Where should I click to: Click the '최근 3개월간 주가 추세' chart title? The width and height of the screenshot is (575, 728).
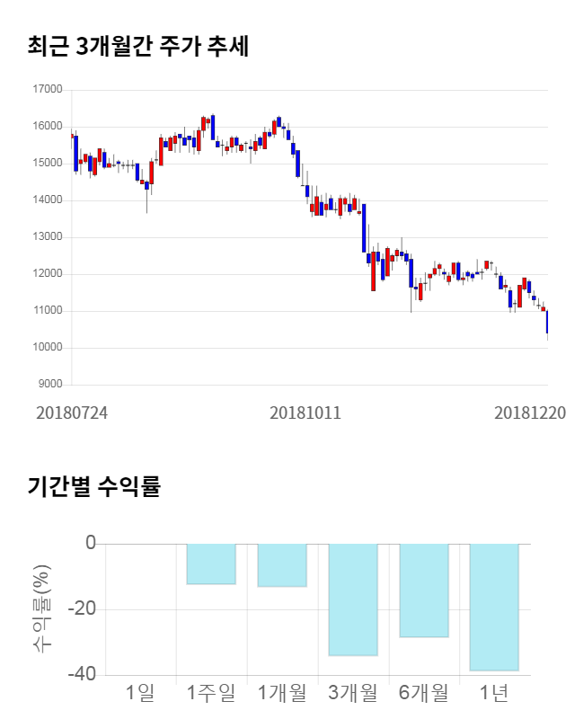(x=137, y=46)
